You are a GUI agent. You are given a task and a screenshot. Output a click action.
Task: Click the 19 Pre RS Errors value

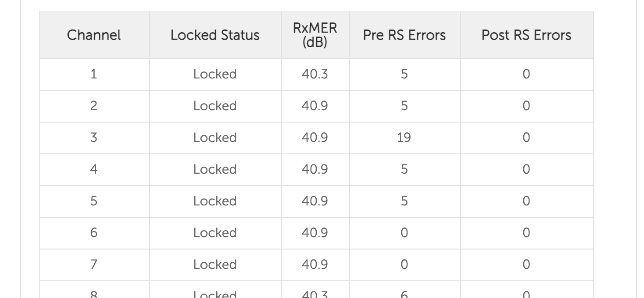point(404,138)
